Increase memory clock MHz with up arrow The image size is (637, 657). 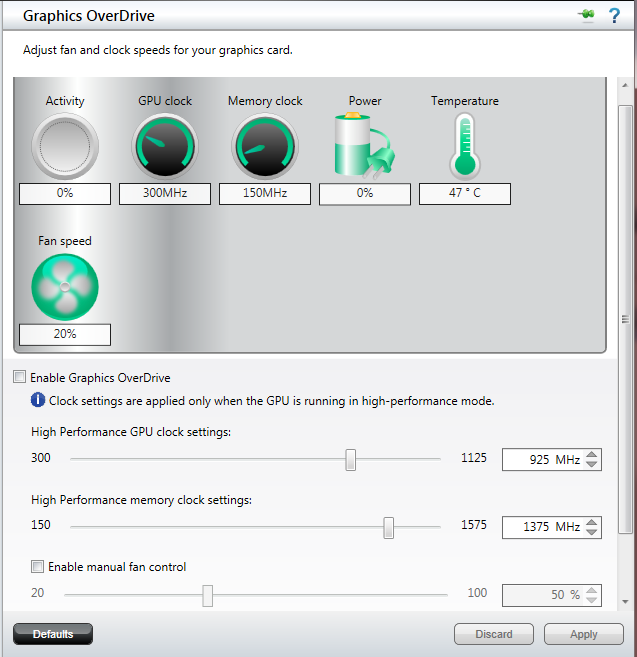click(591, 522)
